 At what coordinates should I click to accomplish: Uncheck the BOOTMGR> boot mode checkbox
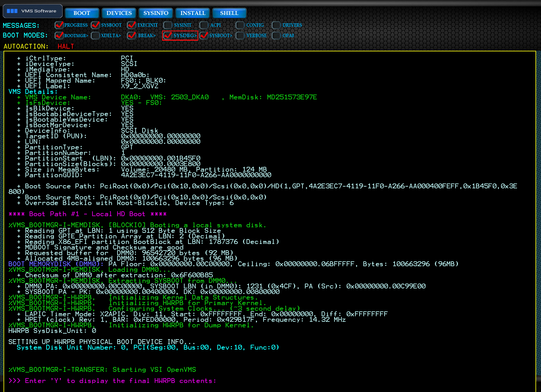click(59, 35)
